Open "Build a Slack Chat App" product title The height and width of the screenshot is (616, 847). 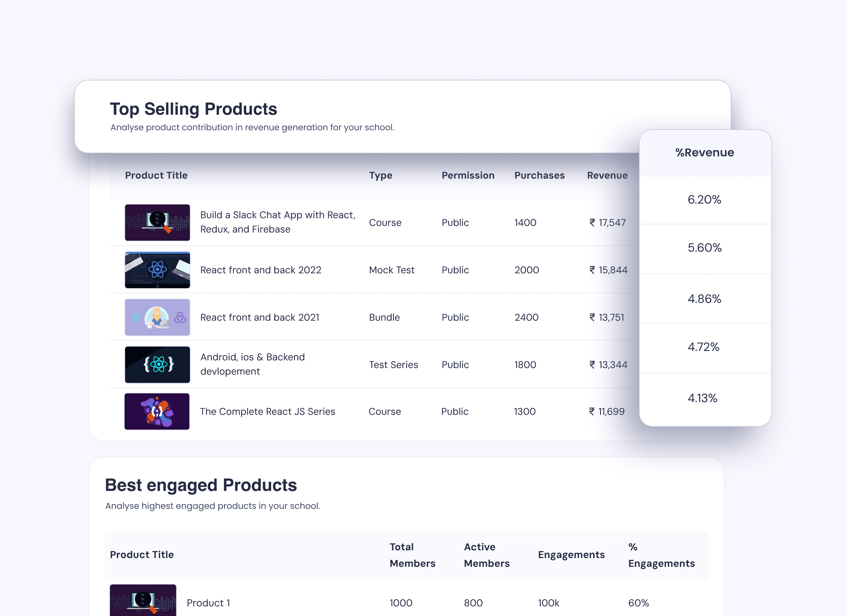click(x=277, y=222)
